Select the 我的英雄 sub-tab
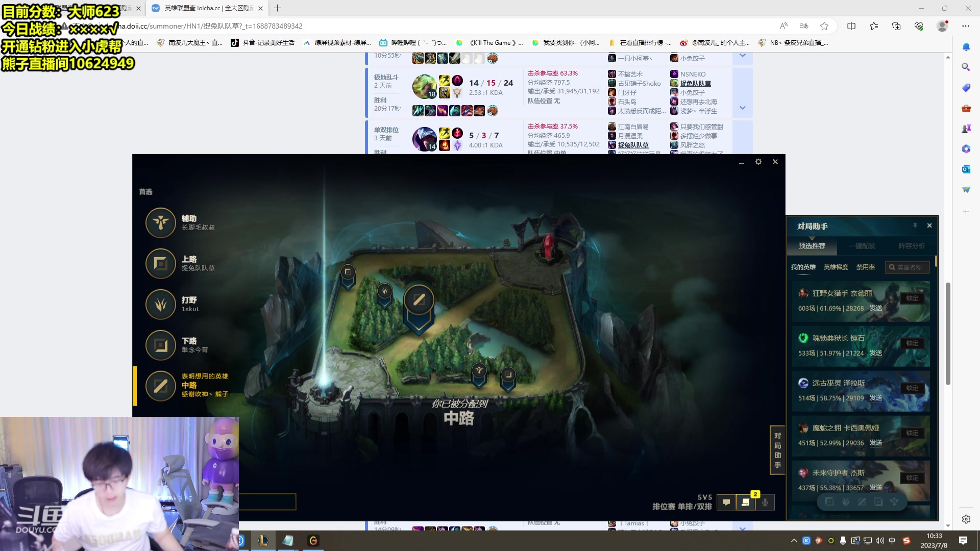 pyautogui.click(x=803, y=267)
